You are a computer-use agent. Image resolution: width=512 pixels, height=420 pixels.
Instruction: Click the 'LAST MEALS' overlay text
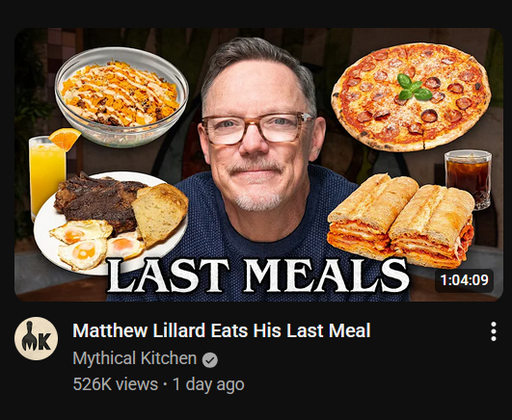[x=258, y=276]
